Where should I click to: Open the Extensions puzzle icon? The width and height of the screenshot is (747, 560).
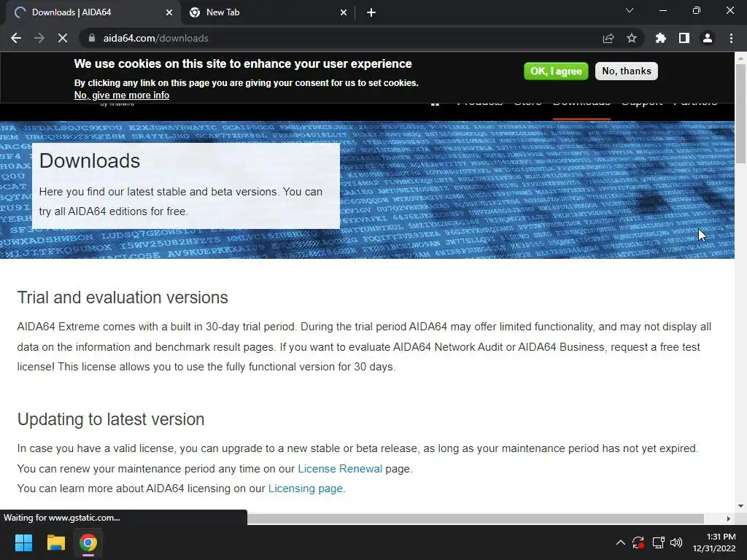[661, 38]
